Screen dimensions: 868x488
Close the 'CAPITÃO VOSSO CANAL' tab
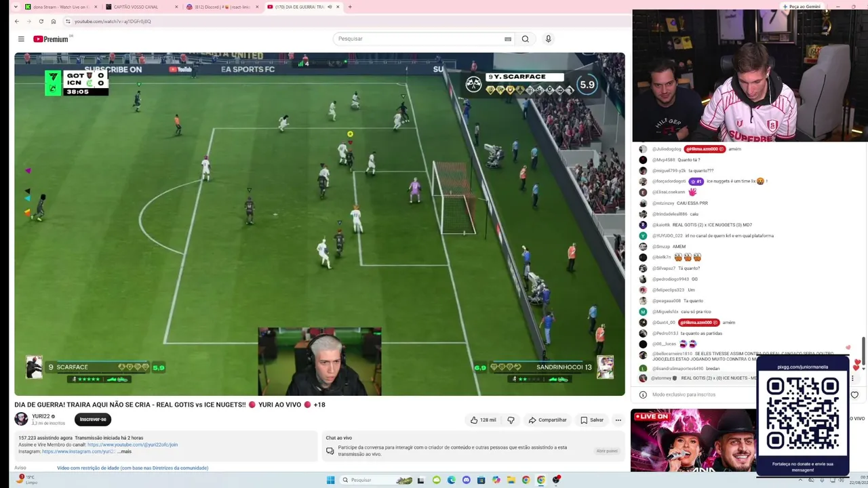(x=176, y=7)
